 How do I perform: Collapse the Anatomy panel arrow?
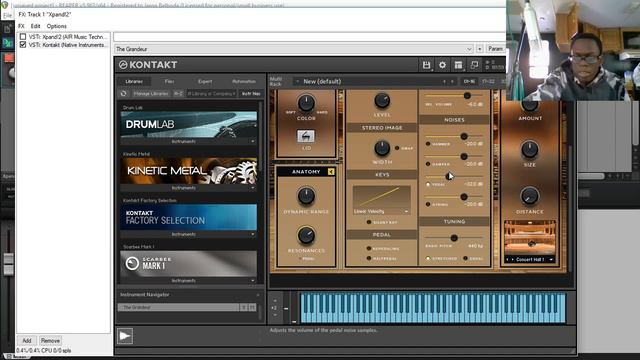pyautogui.click(x=331, y=172)
